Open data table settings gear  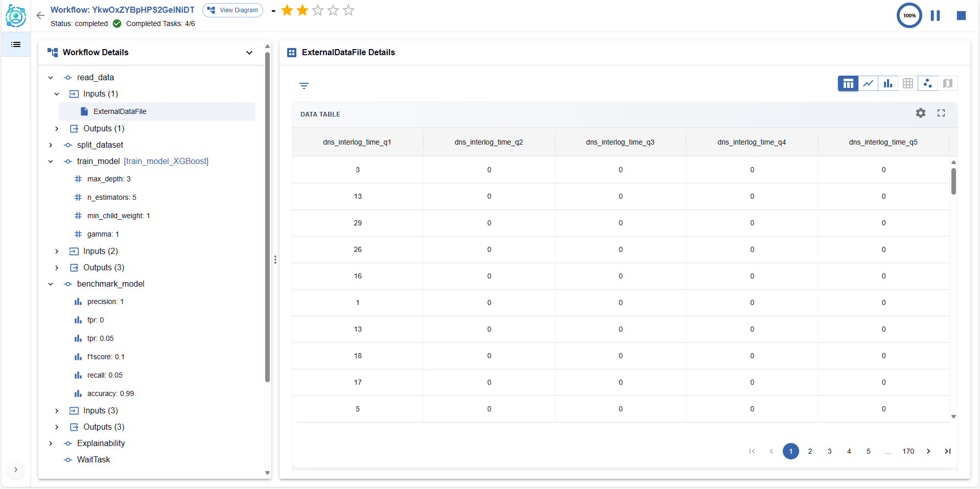pos(920,113)
